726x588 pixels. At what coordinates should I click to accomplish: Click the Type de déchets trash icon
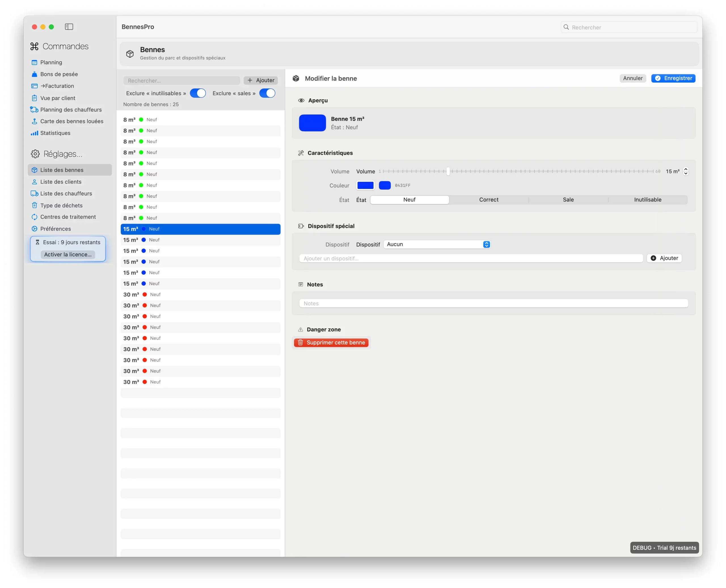click(34, 205)
